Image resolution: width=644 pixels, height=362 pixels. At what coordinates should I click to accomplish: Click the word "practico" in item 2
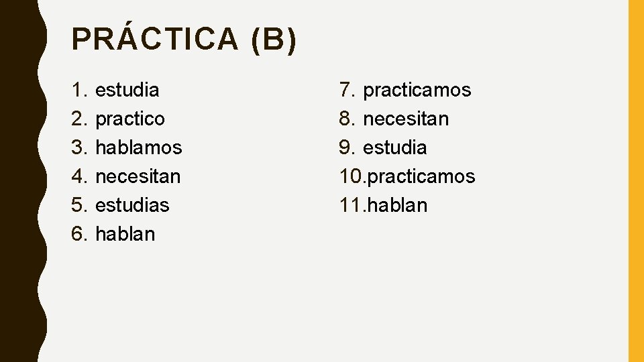tap(130, 119)
